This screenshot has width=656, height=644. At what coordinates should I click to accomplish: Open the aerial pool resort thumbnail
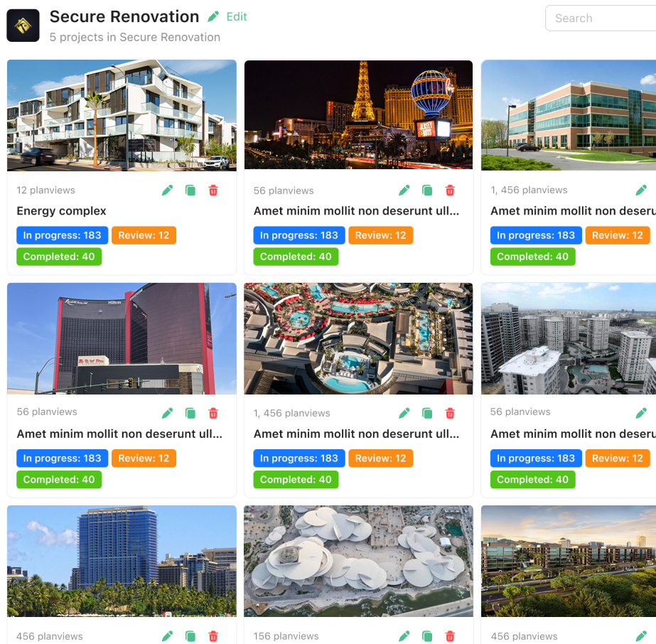(x=358, y=338)
